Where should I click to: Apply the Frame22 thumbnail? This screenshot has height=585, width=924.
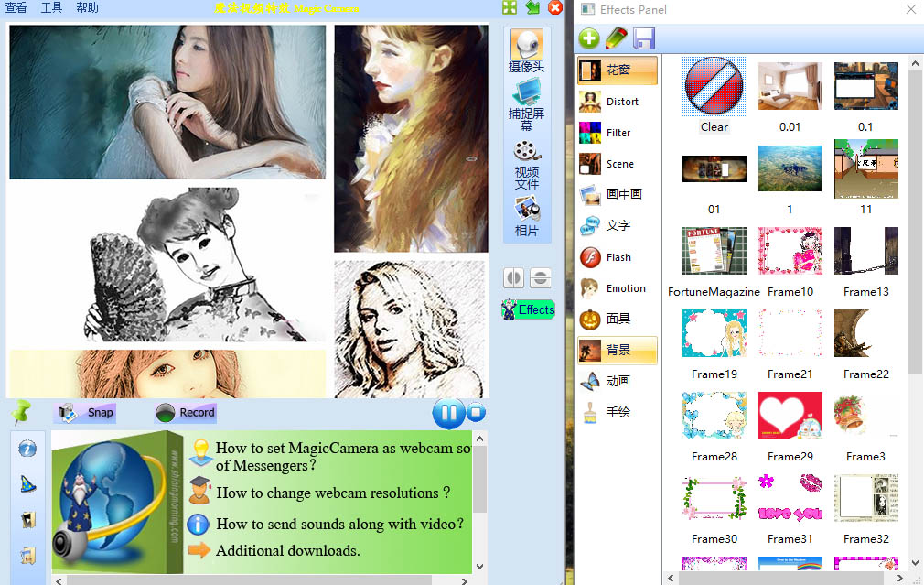(x=865, y=334)
